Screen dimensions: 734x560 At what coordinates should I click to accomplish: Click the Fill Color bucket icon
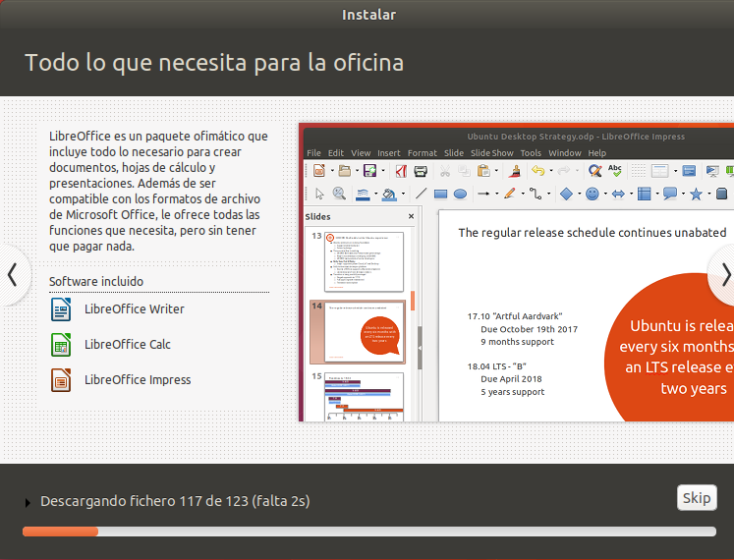[x=389, y=195]
